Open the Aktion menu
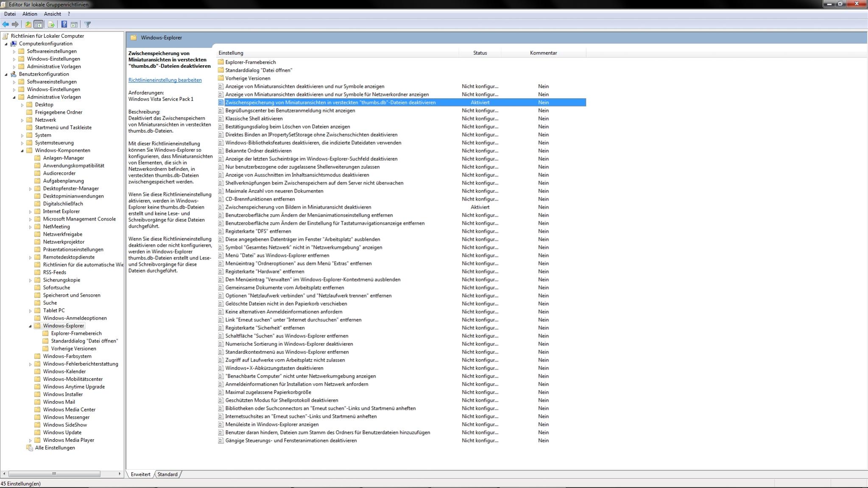The width and height of the screenshot is (868, 488). pyautogui.click(x=30, y=14)
